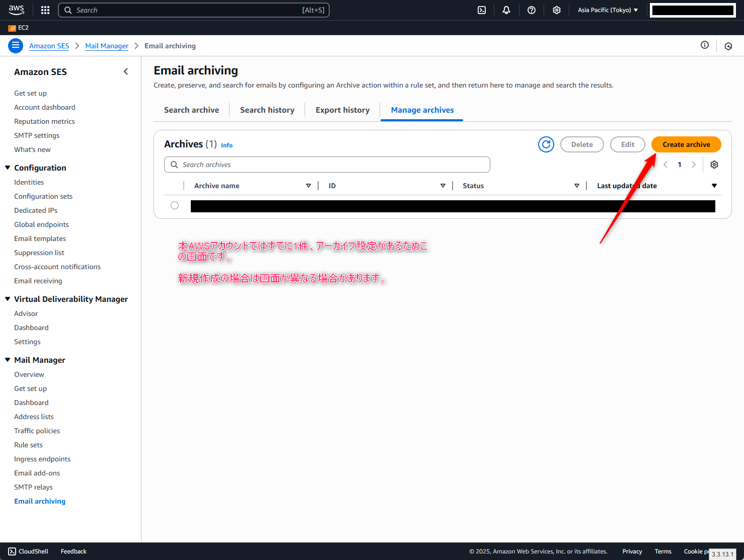Open console settings gear in top bar
The image size is (744, 560).
click(557, 10)
